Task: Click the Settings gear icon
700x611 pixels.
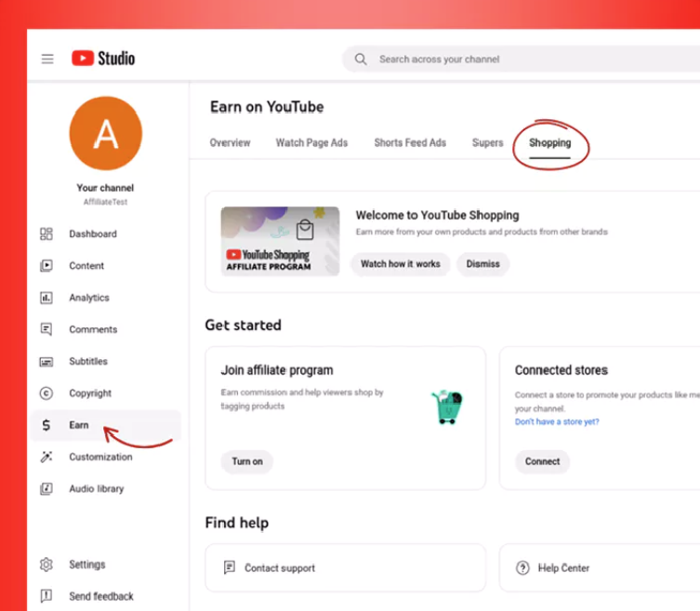Action: tap(46, 565)
